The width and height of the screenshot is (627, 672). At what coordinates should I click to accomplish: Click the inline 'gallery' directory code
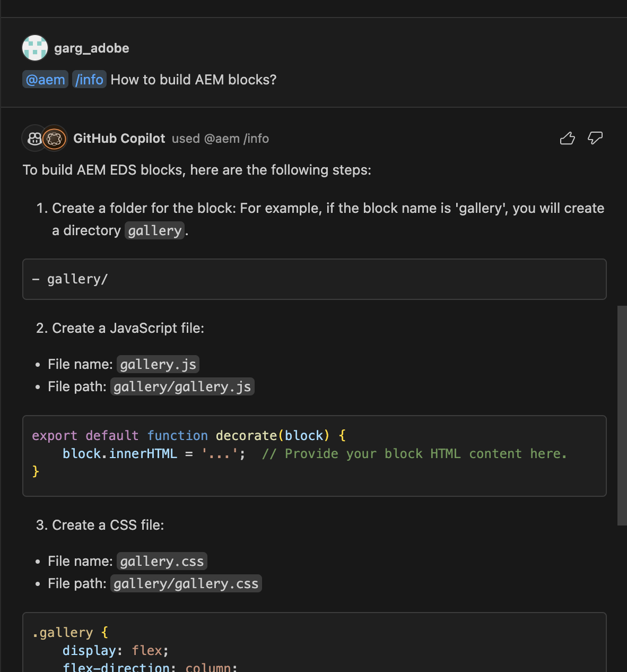coord(155,230)
